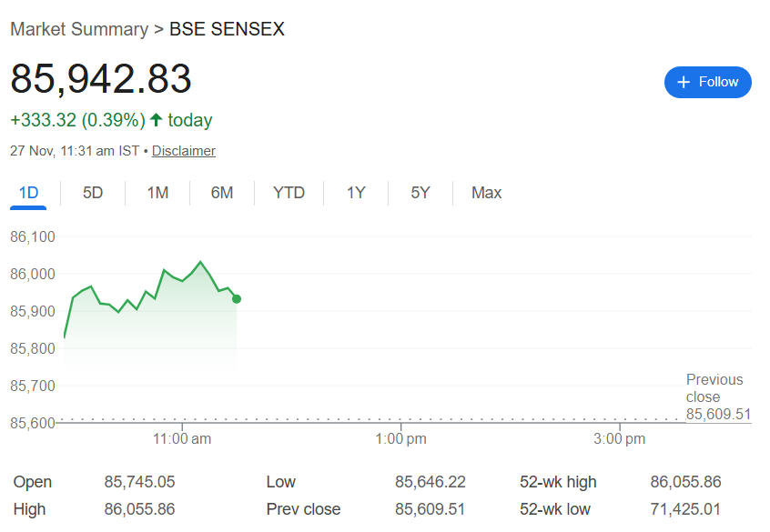This screenshot has height=532, width=770.
Task: View the 1Y chart range
Action: pos(356,193)
